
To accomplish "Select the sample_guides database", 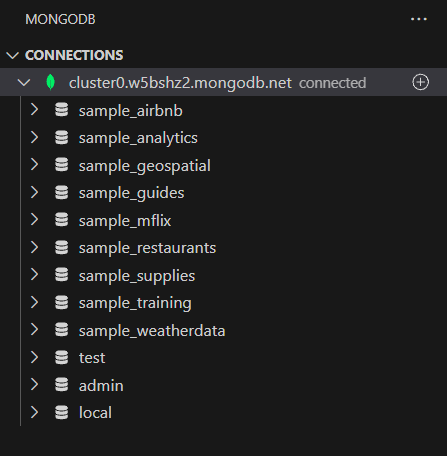I will point(131,193).
